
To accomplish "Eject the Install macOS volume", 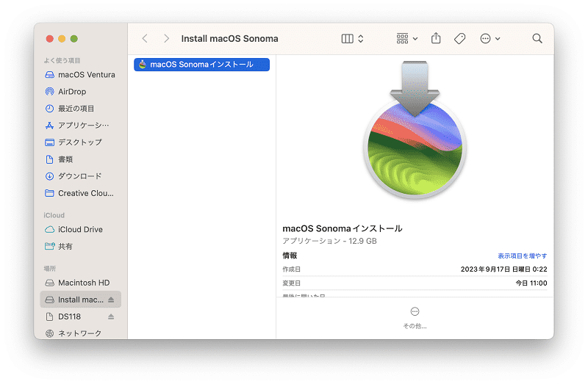I will (111, 300).
